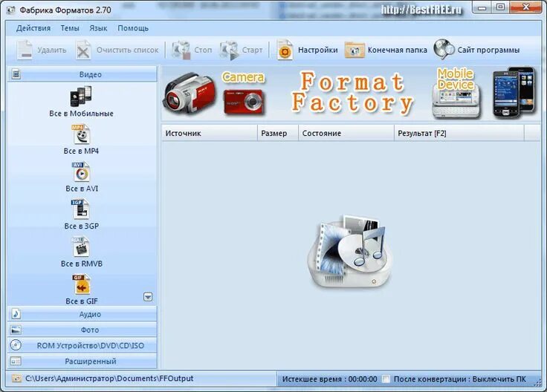
Task: Click the Все в Мобильные label
Action: click(x=81, y=114)
